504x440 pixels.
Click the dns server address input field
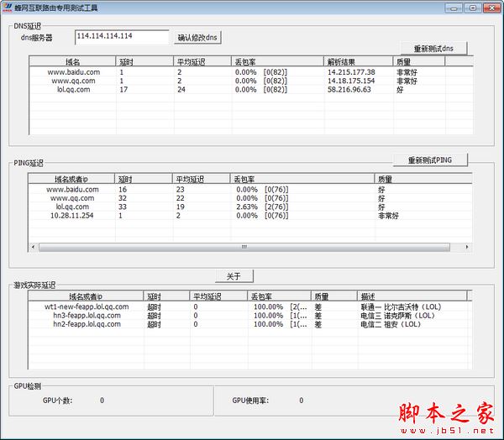pyautogui.click(x=122, y=37)
